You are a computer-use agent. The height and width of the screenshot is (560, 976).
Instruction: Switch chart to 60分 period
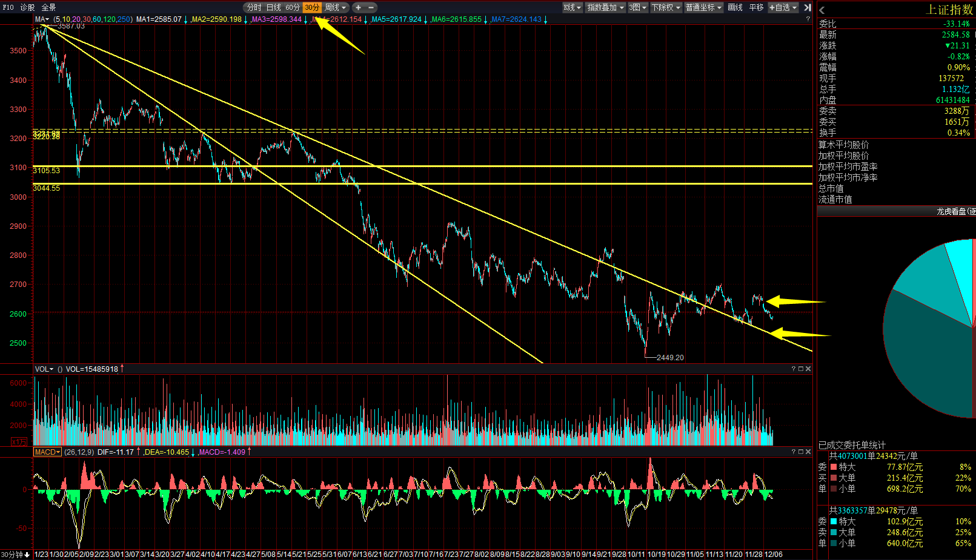coord(293,7)
